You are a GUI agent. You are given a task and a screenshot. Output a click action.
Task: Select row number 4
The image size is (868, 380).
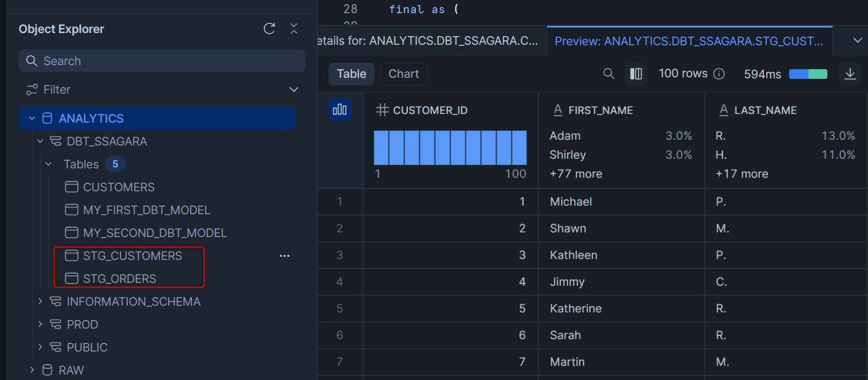click(340, 282)
